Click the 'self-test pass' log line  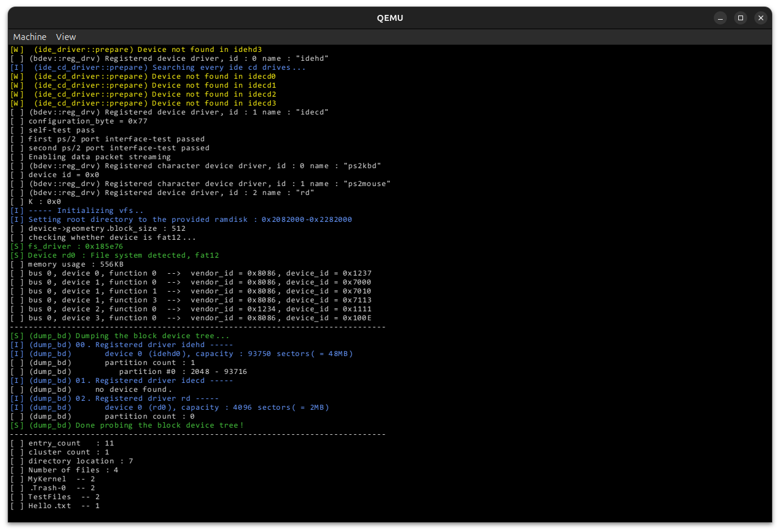point(61,130)
